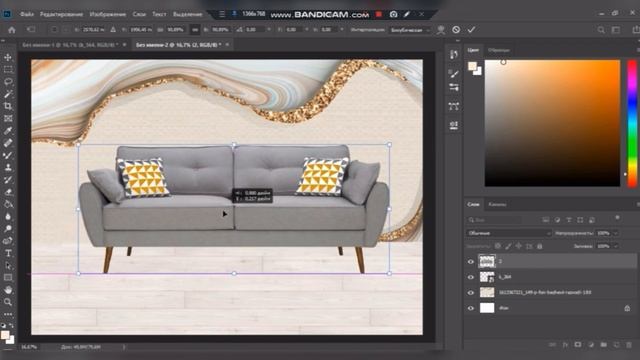Hide the long-named texture layer's eye
The height and width of the screenshot is (360, 640).
(x=471, y=293)
